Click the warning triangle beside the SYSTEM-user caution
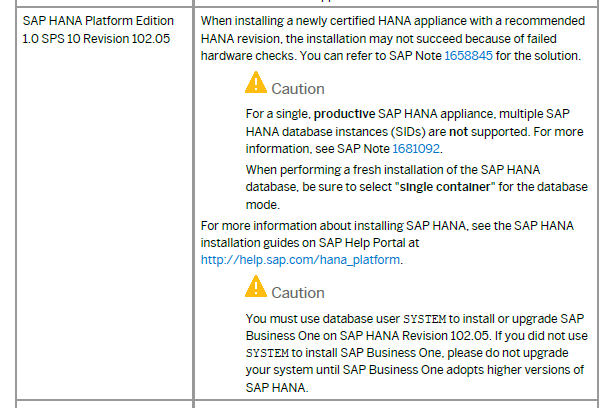This screenshot has height=408, width=605. coord(256,286)
